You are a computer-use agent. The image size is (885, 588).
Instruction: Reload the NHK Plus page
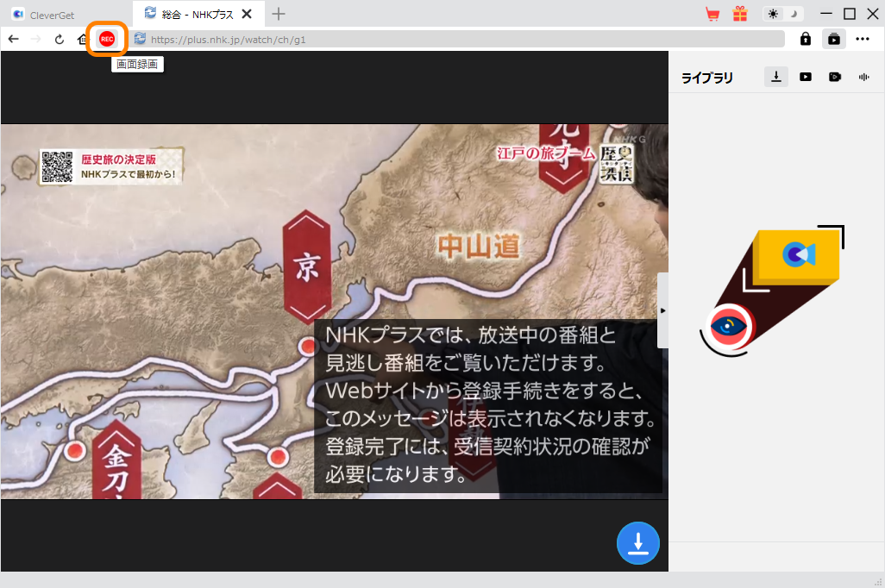60,39
